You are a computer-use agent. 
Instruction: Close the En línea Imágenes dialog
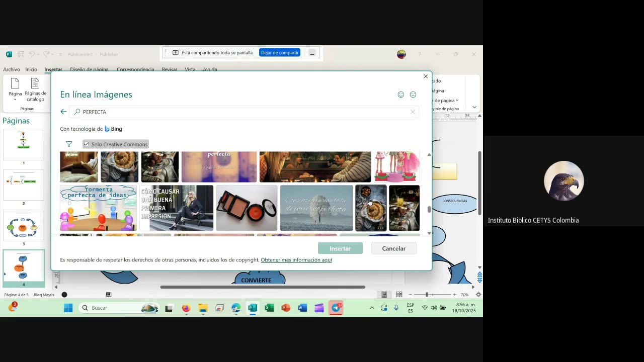tap(426, 76)
